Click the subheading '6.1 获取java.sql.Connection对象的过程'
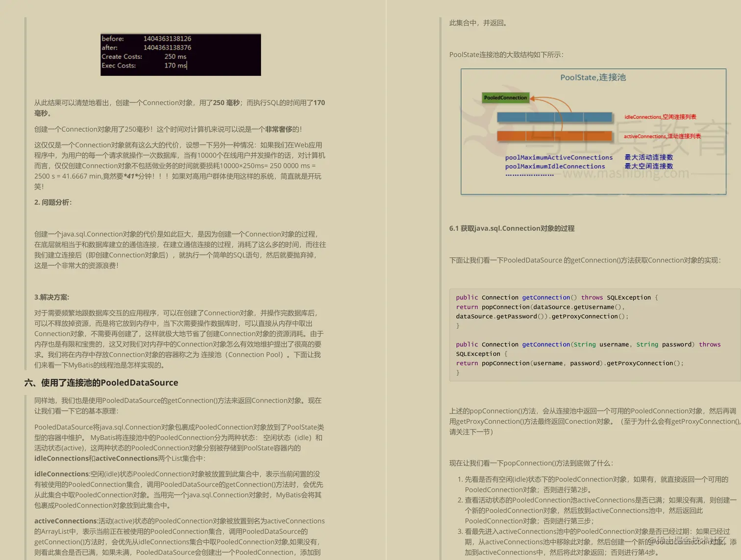 (x=512, y=228)
